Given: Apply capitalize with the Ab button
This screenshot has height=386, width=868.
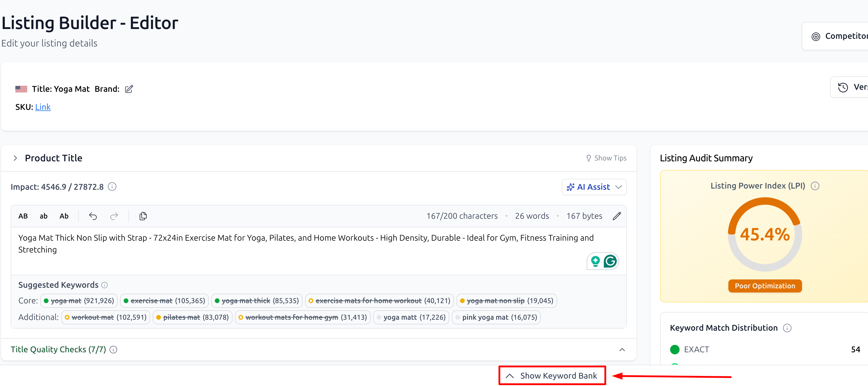Looking at the screenshot, I should click(x=64, y=216).
